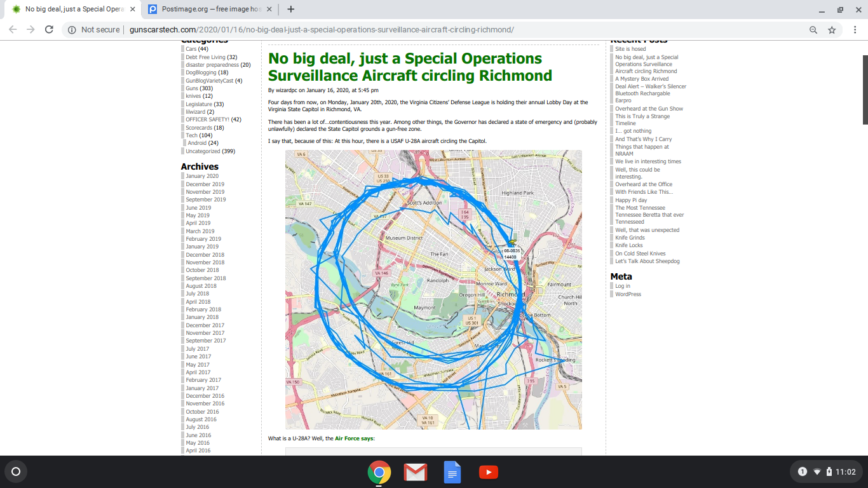
Task: Open the Chrome three-dot menu
Action: (855, 30)
